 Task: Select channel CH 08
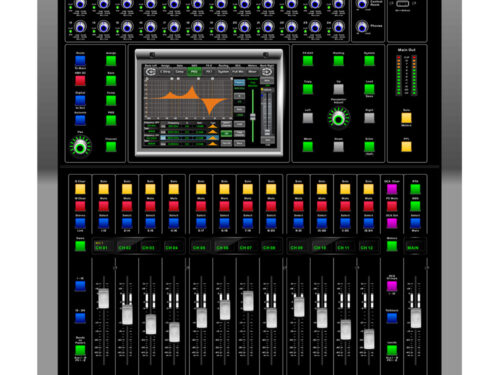[x=271, y=223]
